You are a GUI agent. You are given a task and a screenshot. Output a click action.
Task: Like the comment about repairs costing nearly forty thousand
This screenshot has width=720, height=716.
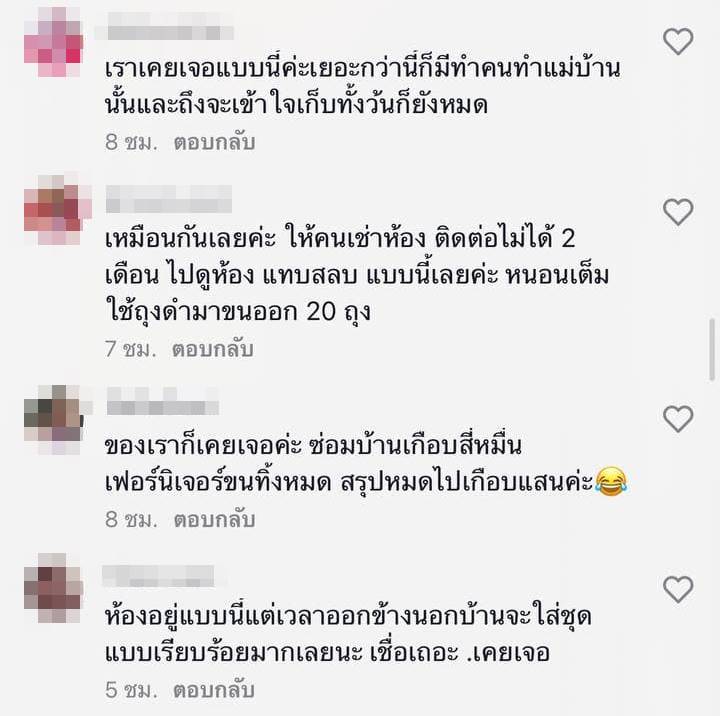tap(678, 419)
